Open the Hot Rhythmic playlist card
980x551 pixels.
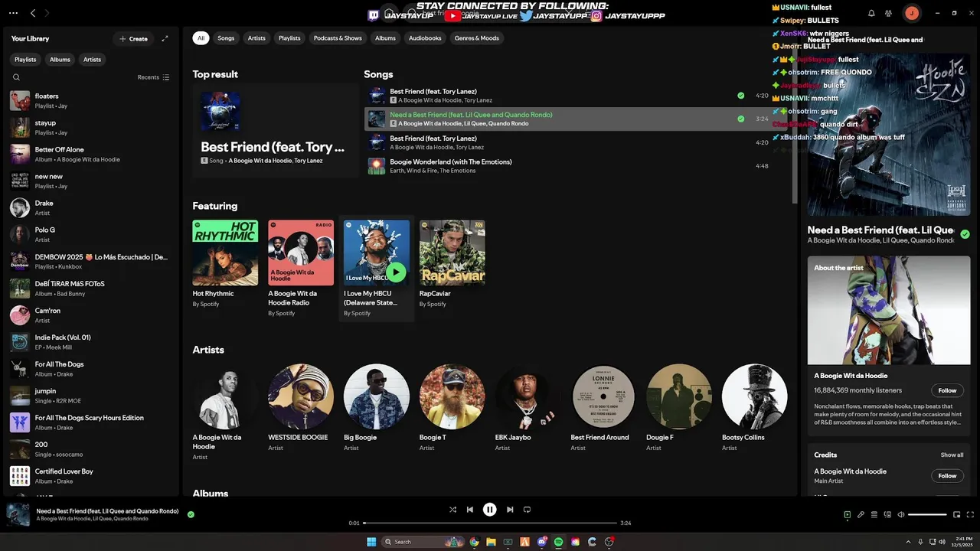225,264
